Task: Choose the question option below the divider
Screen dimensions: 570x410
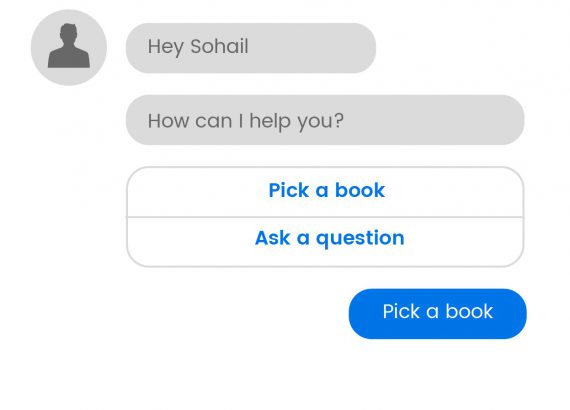Action: 325,242
